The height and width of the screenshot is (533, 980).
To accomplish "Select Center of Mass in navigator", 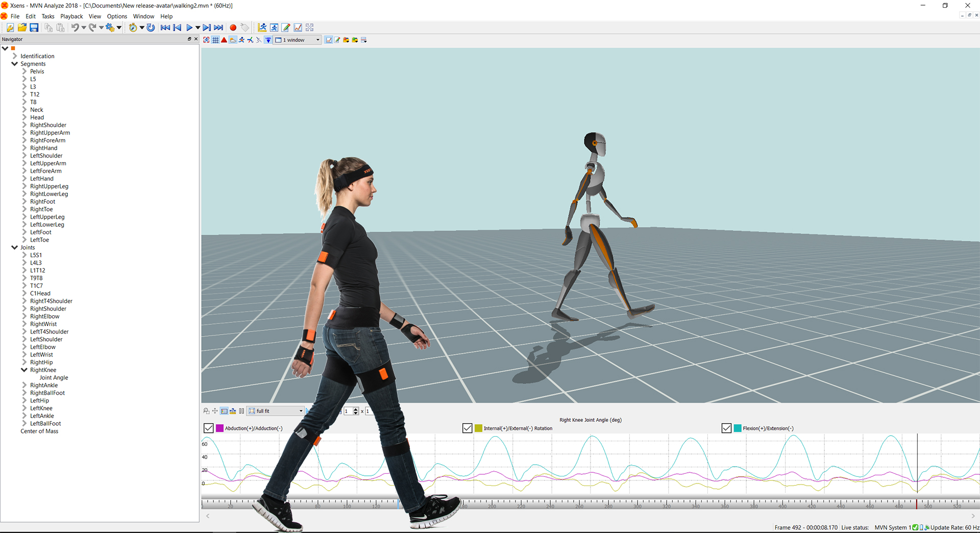I will coord(39,431).
